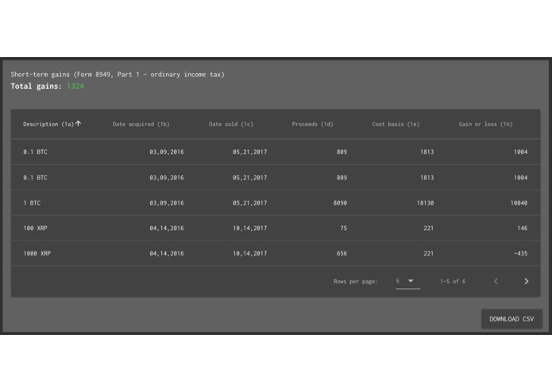Click the loss value -435
The width and height of the screenshot is (552, 392).
click(521, 253)
